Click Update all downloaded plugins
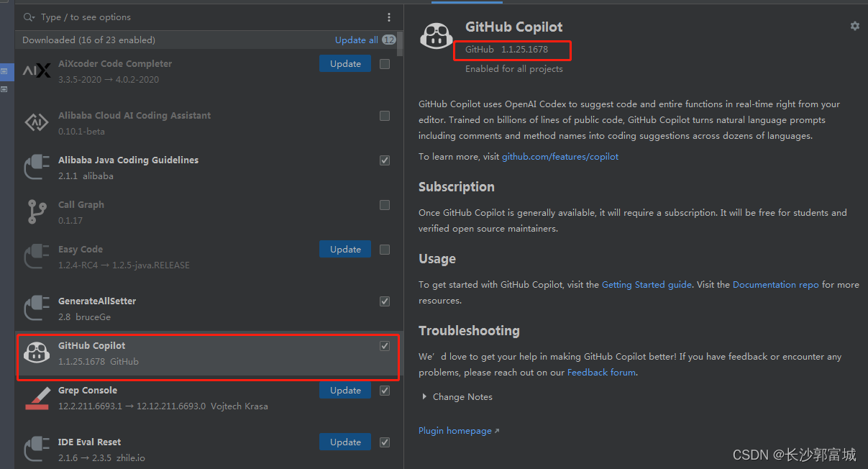Screen dimensions: 868x469 pos(356,40)
